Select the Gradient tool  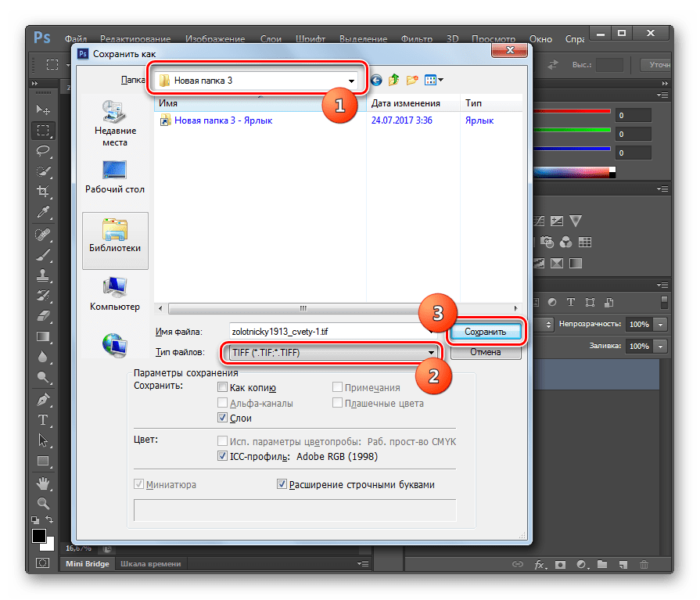tap(43, 336)
